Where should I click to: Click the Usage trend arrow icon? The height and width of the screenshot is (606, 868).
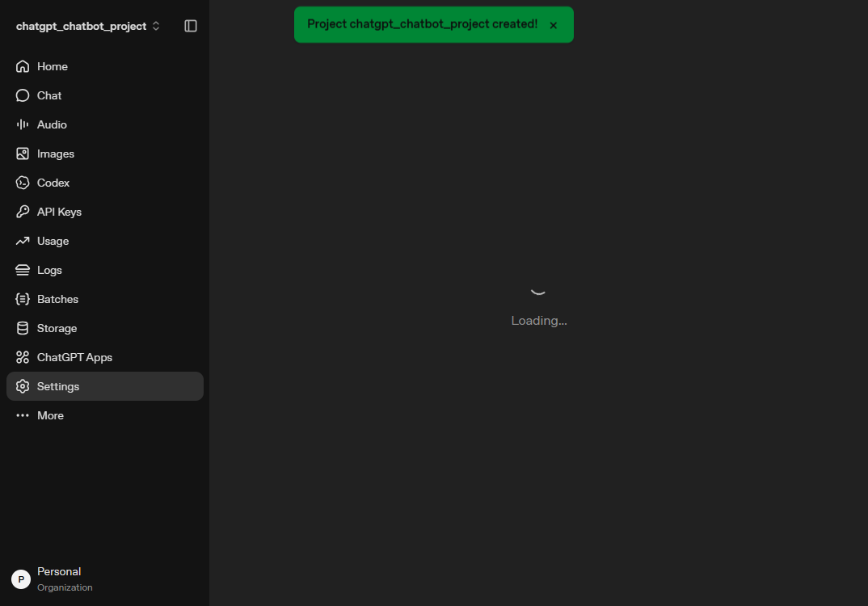pos(22,241)
